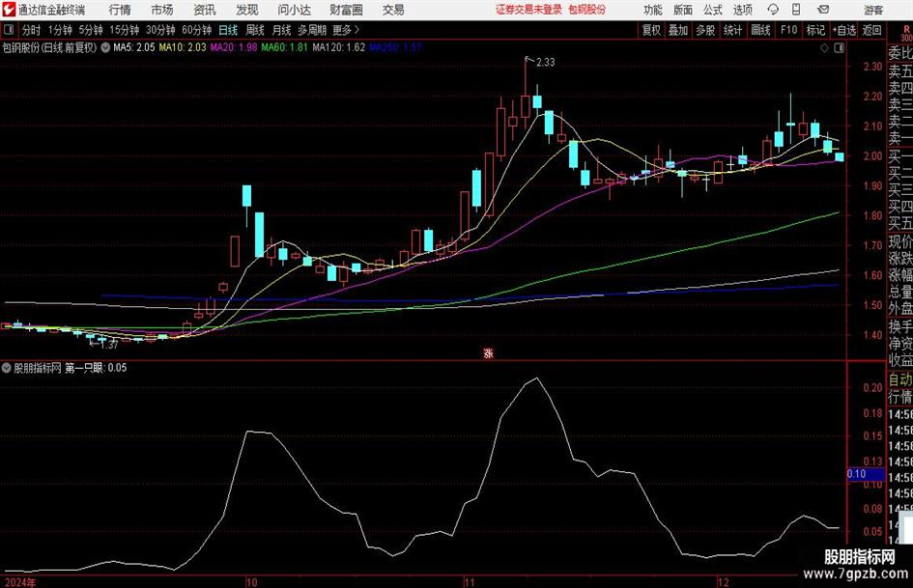Click the 标记 mark button
The image size is (913, 588).
[815, 30]
